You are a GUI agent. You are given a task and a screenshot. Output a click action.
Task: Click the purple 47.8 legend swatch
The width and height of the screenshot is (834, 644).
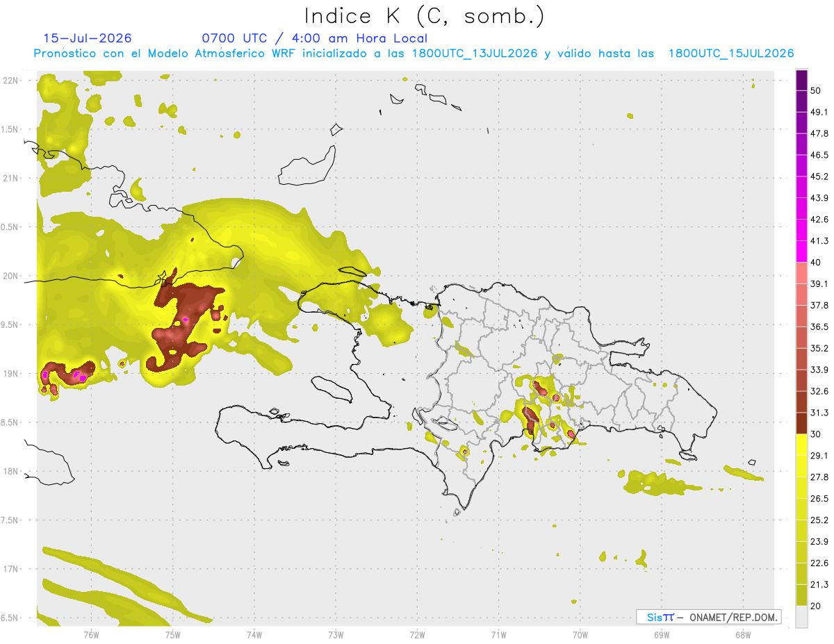801,124
